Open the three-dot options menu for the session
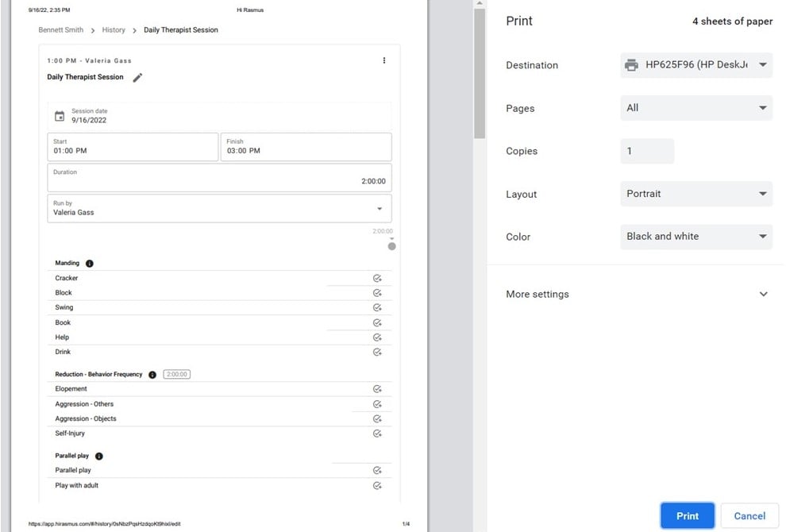This screenshot has height=532, width=786. point(384,60)
